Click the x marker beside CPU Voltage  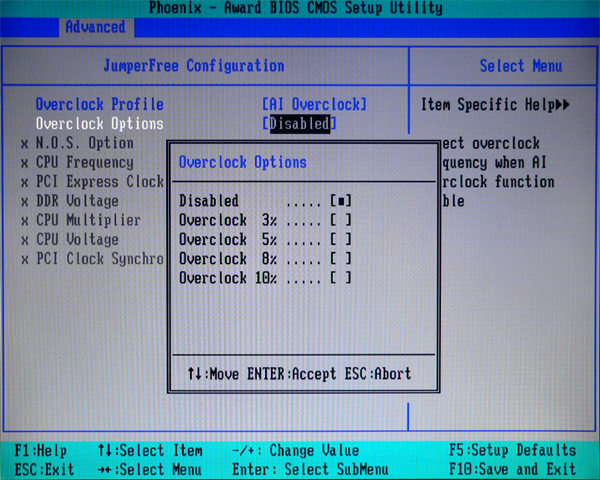(x=24, y=241)
